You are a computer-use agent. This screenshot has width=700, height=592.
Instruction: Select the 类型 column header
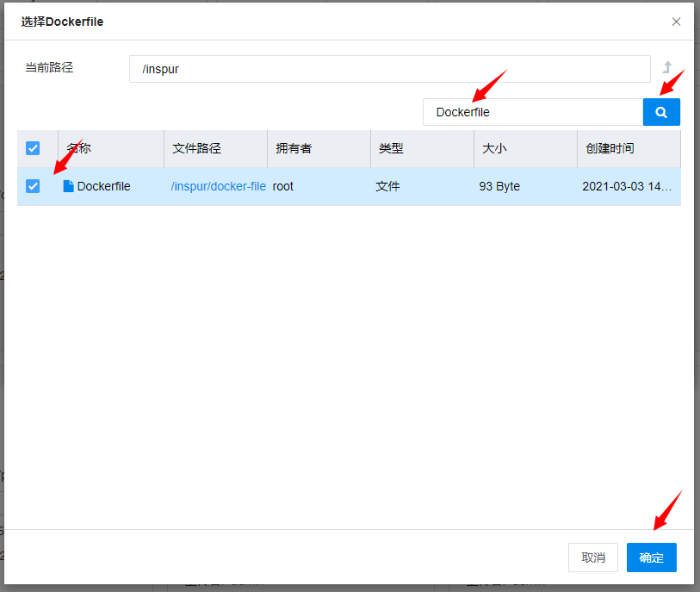(x=391, y=148)
